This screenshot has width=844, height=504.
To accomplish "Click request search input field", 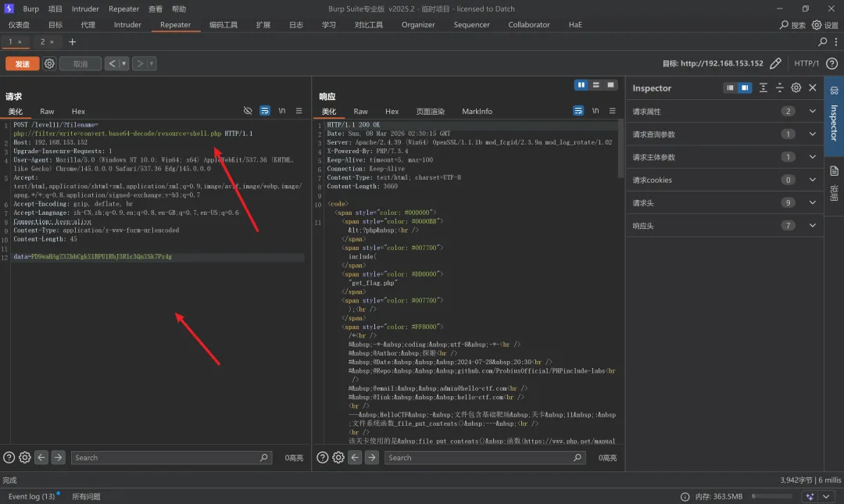I will click(171, 458).
